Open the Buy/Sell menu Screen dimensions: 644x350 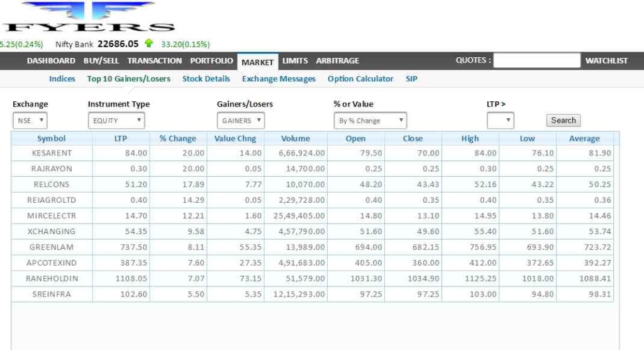101,61
